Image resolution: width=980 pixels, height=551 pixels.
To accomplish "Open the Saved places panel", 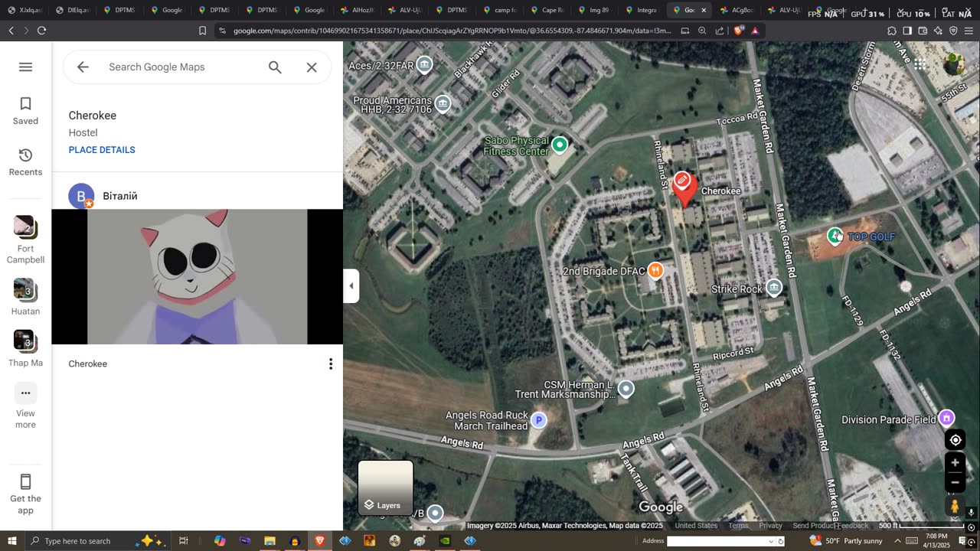I will [25, 111].
